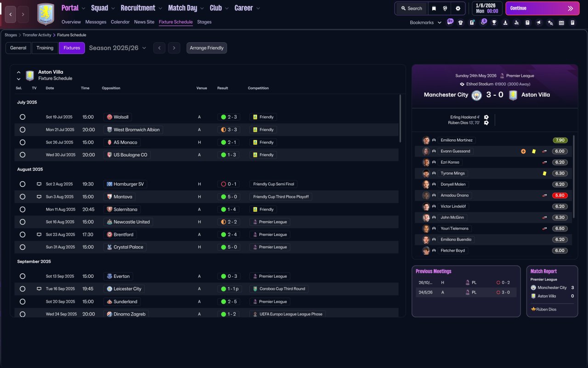
Task: Click the Manchester City crest in match header
Action: tap(476, 95)
